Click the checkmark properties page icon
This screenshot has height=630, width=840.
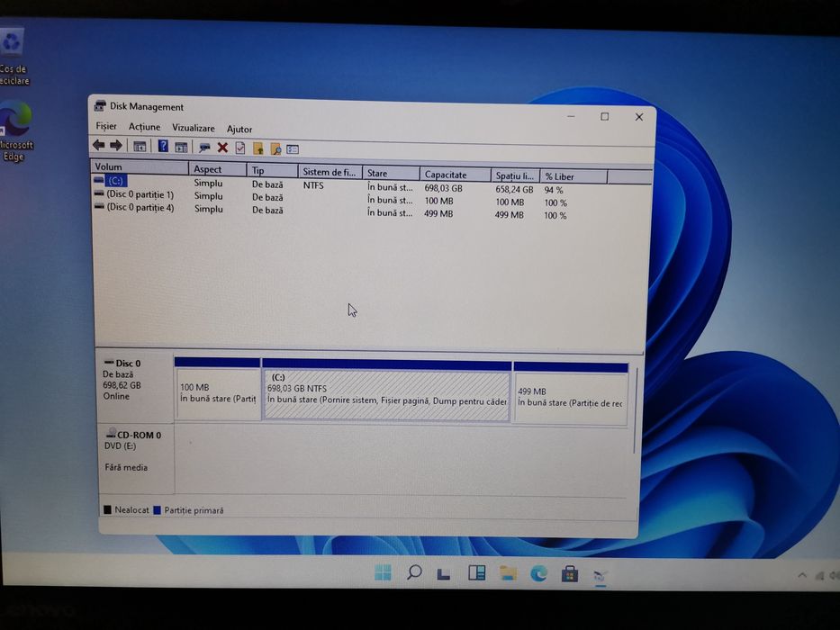[x=240, y=148]
